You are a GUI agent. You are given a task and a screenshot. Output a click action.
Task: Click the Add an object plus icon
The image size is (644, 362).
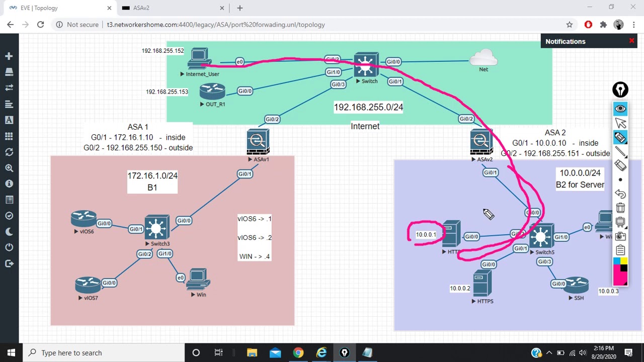[x=9, y=56]
